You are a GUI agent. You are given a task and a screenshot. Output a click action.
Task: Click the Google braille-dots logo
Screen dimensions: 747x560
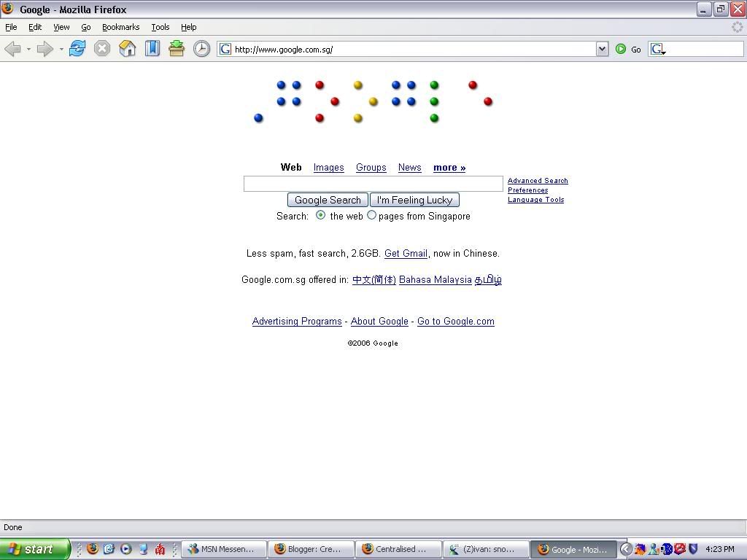(x=373, y=101)
